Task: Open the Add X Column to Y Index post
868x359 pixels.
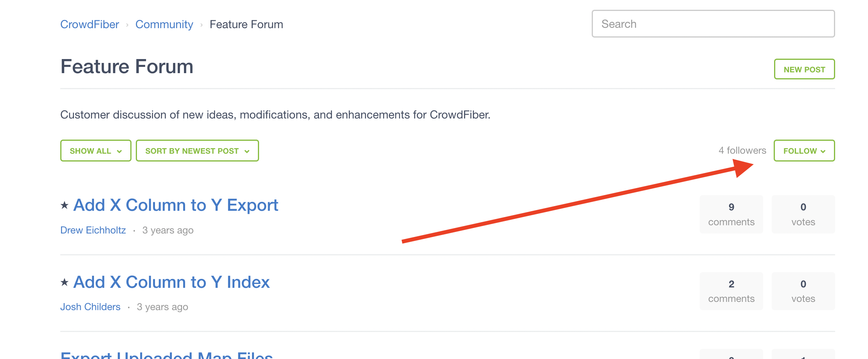Action: tap(171, 282)
